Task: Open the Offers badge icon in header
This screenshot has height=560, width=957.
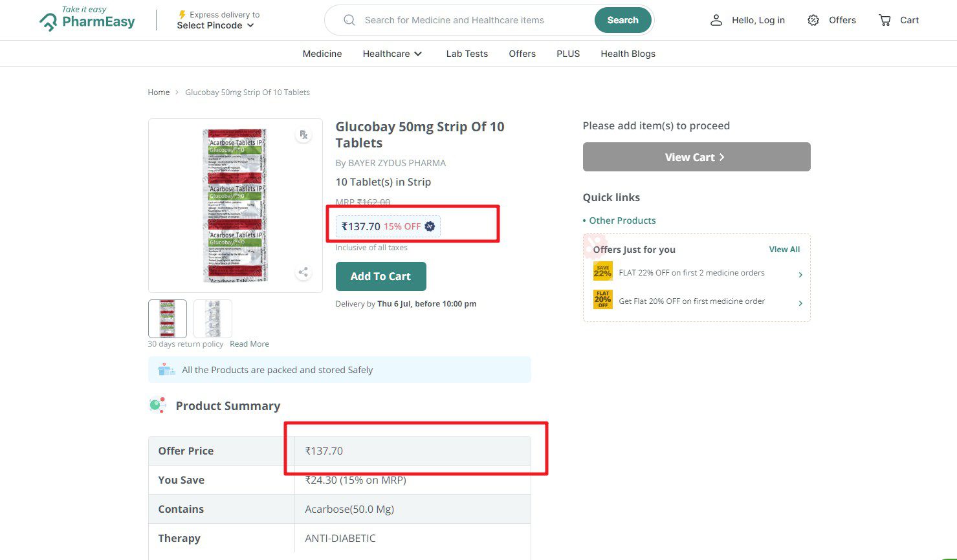Action: 813,20
